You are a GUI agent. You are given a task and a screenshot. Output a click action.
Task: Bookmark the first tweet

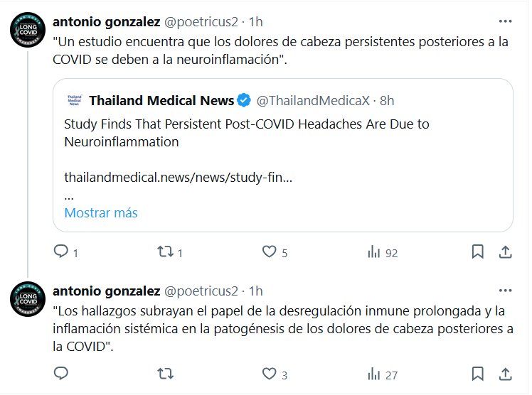478,251
